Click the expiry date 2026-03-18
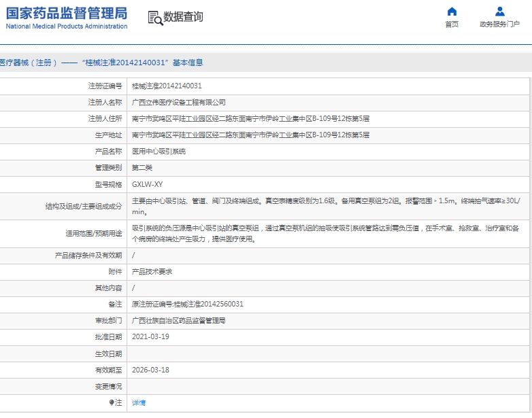 pyautogui.click(x=150, y=370)
